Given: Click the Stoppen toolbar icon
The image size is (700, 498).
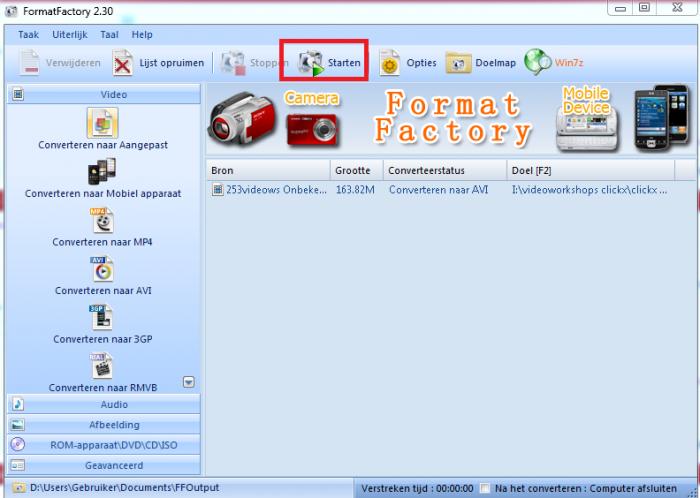Looking at the screenshot, I should pos(233,63).
